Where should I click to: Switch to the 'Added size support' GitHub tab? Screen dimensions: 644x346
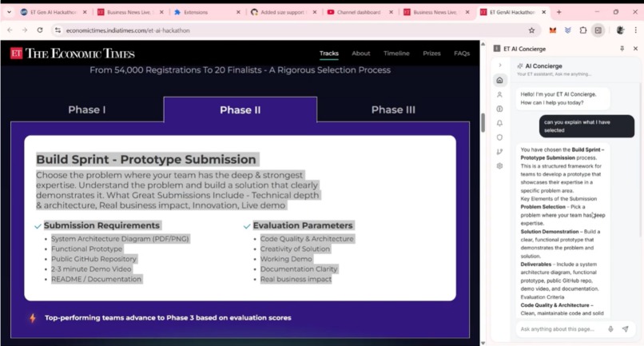click(x=284, y=12)
